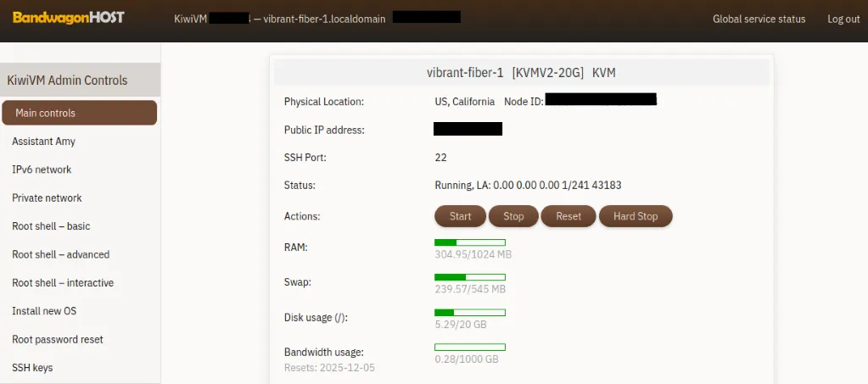Open Global service status page

[759, 19]
